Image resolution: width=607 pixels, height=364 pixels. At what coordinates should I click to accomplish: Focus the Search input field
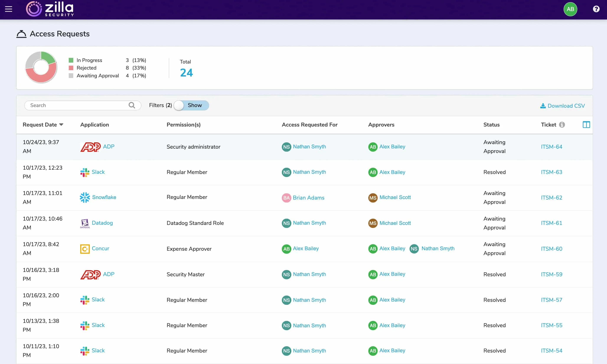point(76,105)
